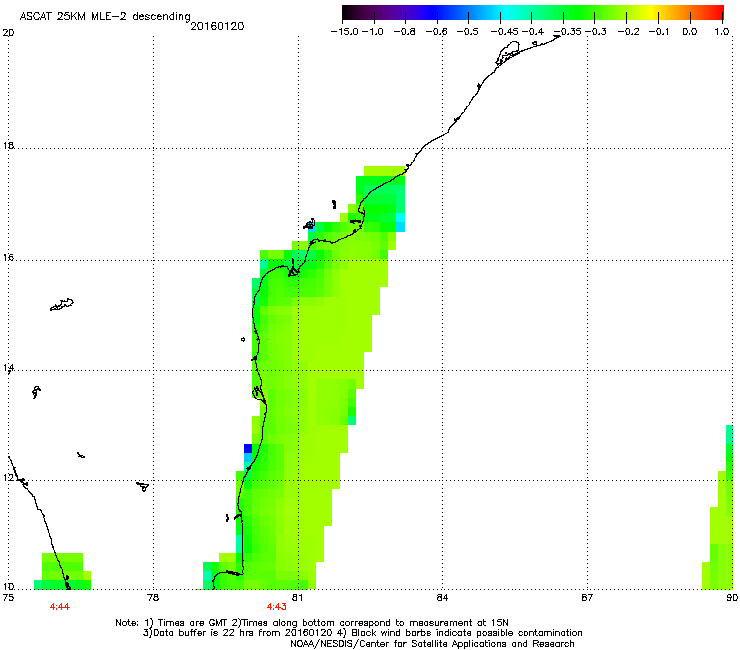Viewport: 740px width, 650px height.
Task: Click the longitude axis label 75
Action: click(8, 598)
